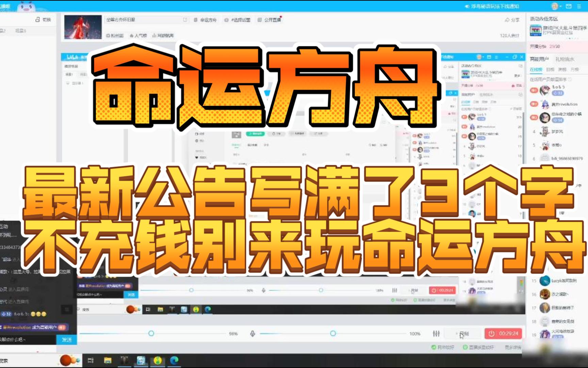This screenshot has height=368, width=588.
Task: Open the 公开直播 visibility selector
Action: [x=269, y=20]
